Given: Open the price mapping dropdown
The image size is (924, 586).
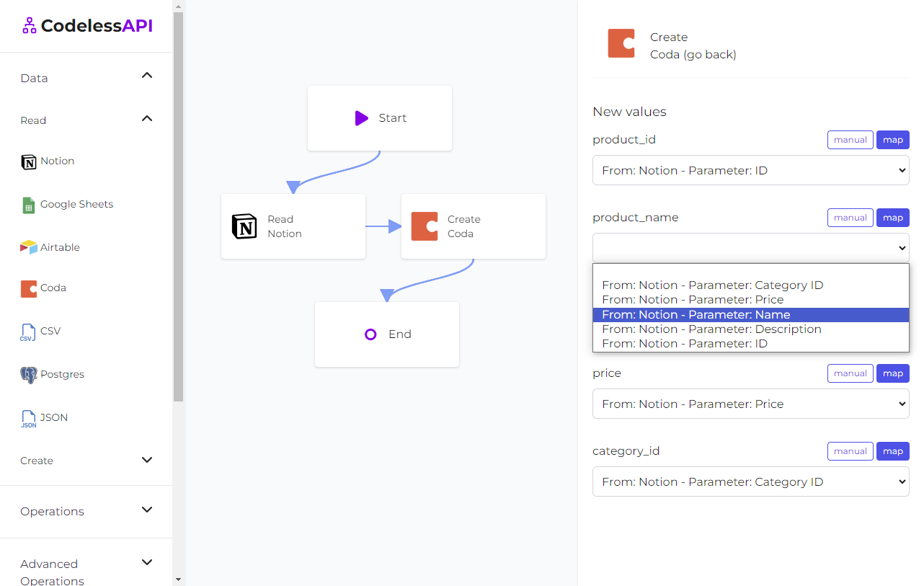Looking at the screenshot, I should 750,404.
